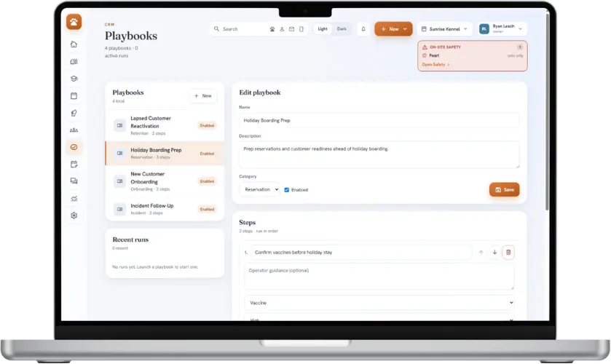The height and width of the screenshot is (364, 611).
Task: Open the Category Reservation dropdown
Action: tap(259, 189)
